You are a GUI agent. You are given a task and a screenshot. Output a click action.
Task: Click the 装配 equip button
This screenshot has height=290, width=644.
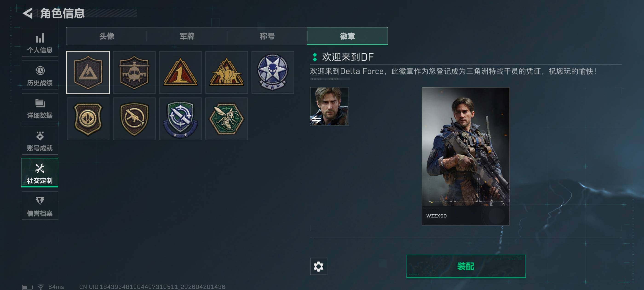[x=466, y=266]
